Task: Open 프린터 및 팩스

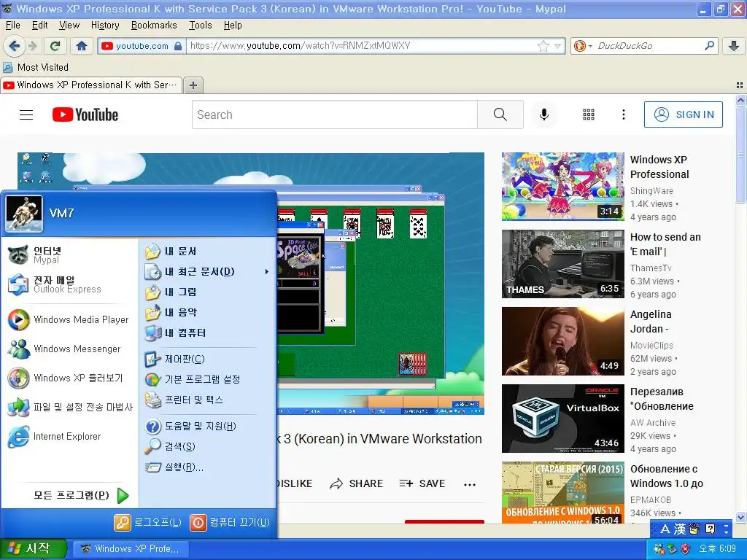Action: click(x=208, y=400)
